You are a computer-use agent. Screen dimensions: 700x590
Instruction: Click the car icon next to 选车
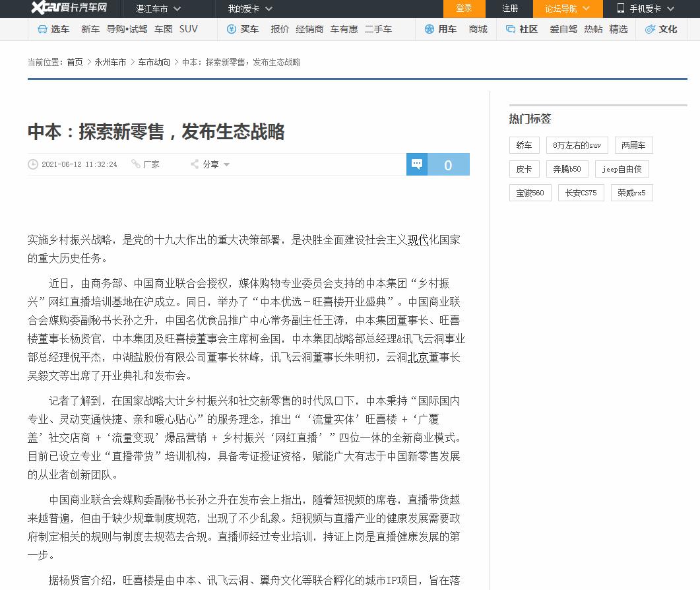[x=42, y=29]
